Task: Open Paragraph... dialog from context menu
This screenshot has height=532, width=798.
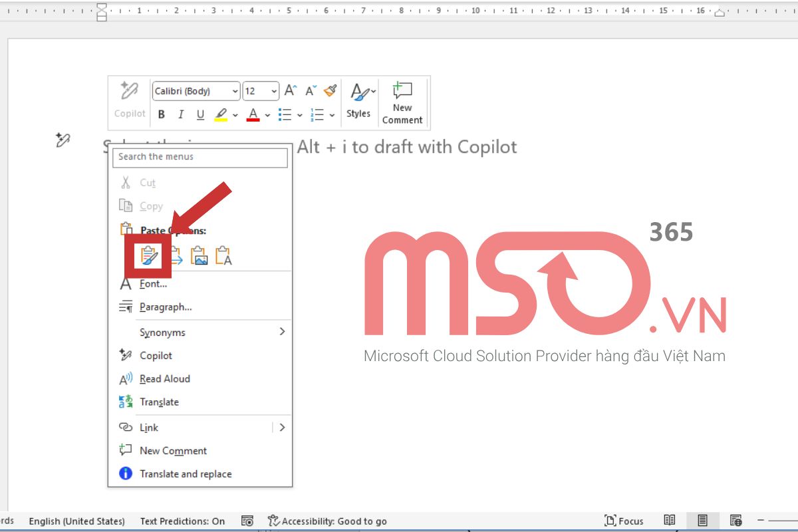Action: tap(200, 307)
